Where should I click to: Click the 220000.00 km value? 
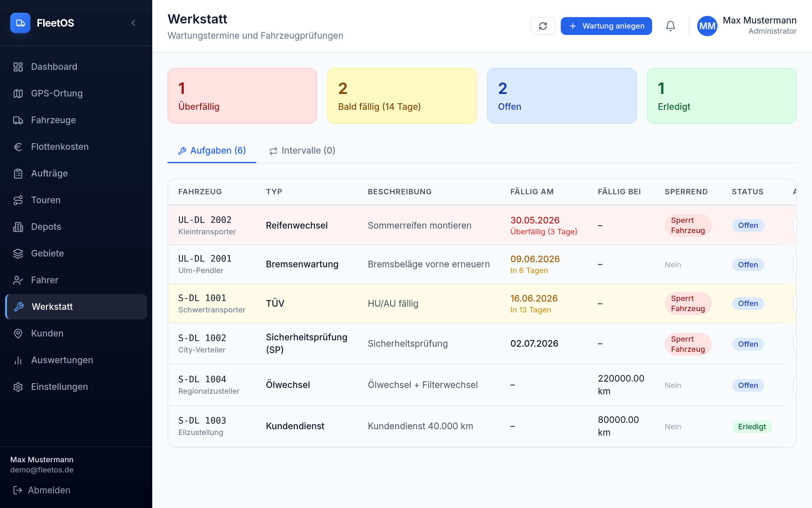621,385
